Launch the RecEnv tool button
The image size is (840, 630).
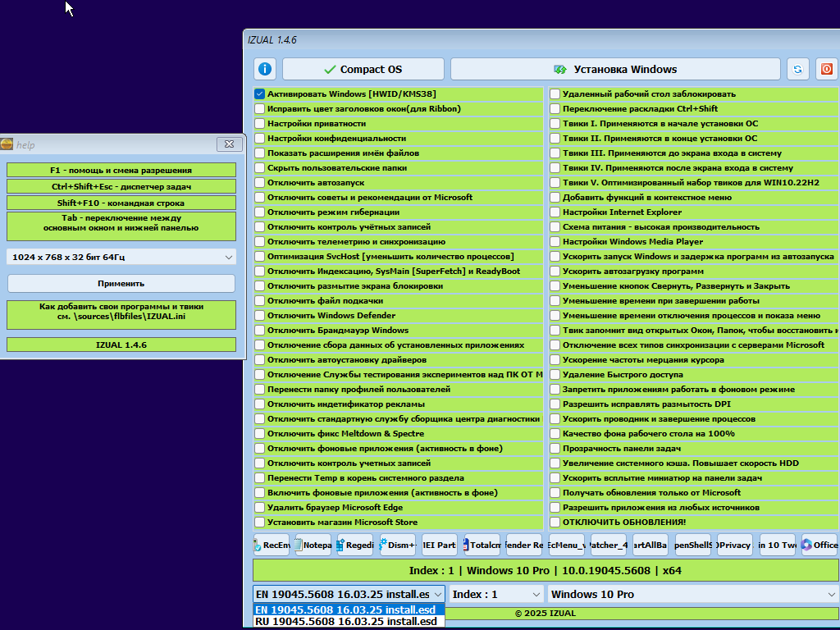point(271,545)
